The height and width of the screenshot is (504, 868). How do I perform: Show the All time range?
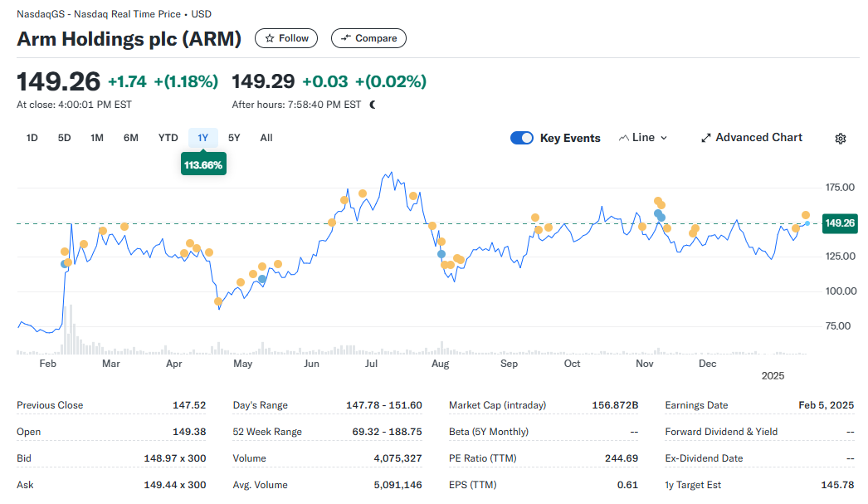266,138
